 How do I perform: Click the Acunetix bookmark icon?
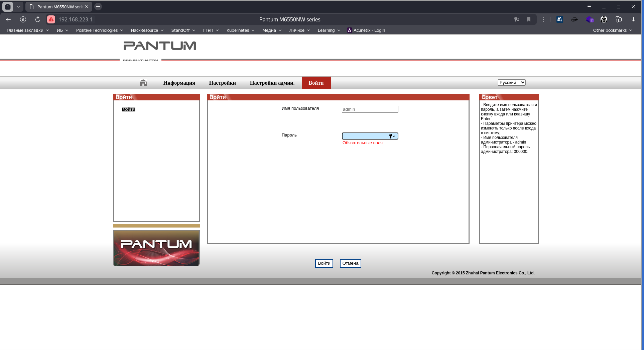point(350,30)
